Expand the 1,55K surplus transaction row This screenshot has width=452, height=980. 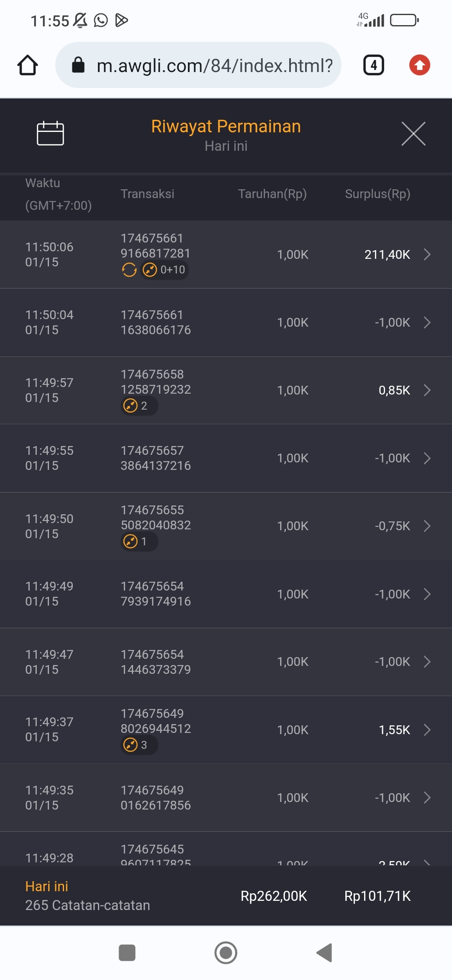(x=427, y=730)
